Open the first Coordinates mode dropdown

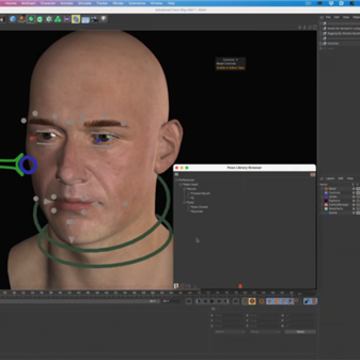point(230,332)
